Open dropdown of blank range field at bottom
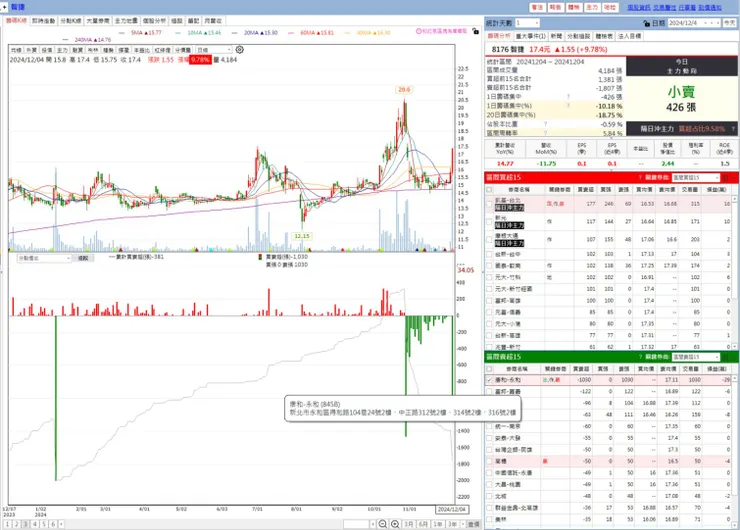 pyautogui.click(x=373, y=524)
